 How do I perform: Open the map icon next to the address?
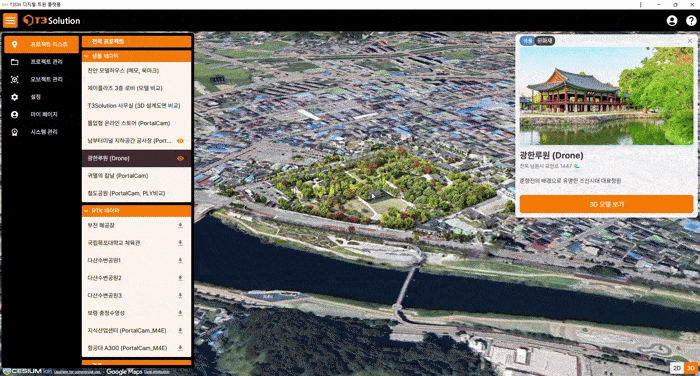click(577, 166)
